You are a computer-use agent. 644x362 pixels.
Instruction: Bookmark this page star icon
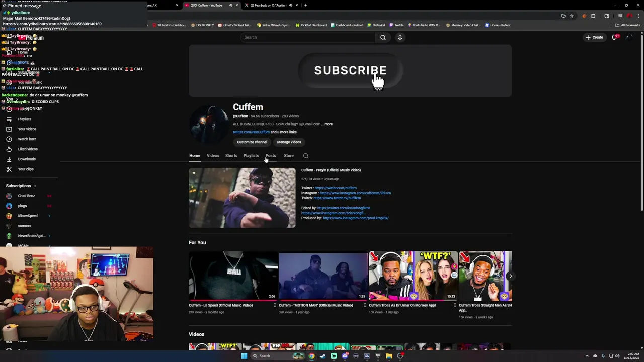[x=571, y=16]
